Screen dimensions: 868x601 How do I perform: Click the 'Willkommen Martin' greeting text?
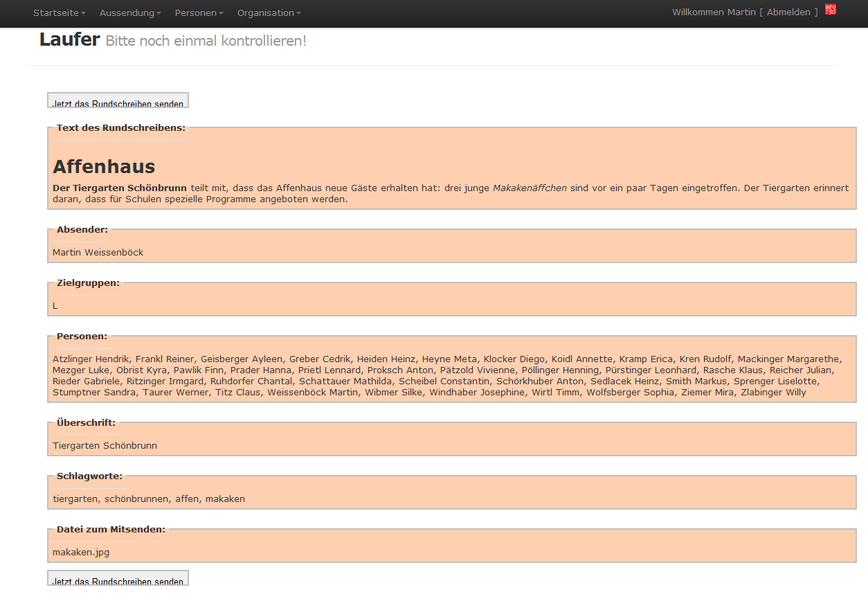coord(714,12)
